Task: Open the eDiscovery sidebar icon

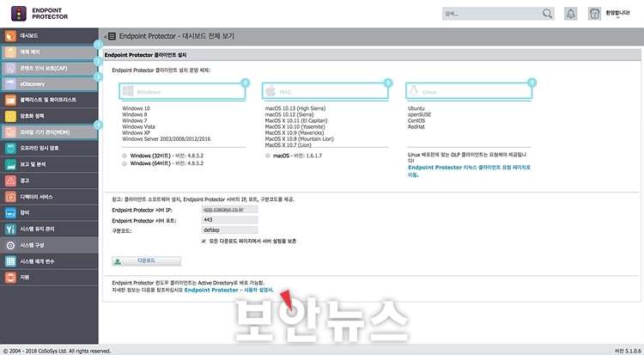Action: point(10,84)
